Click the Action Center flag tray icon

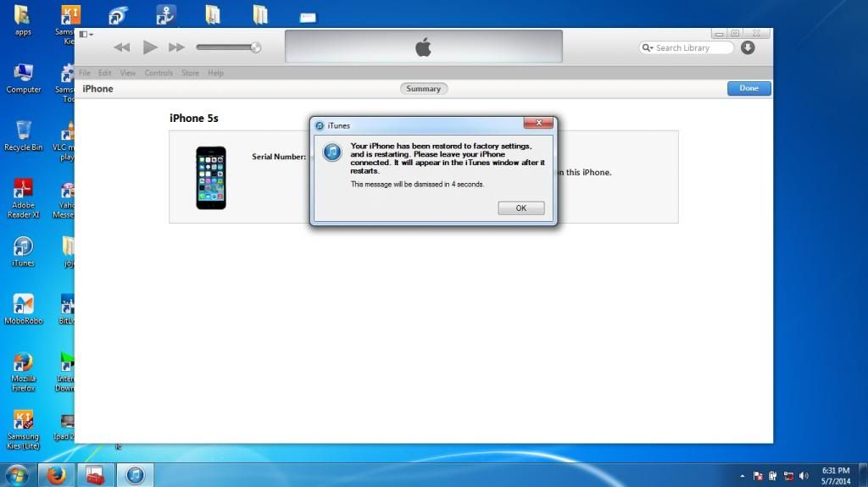click(758, 476)
